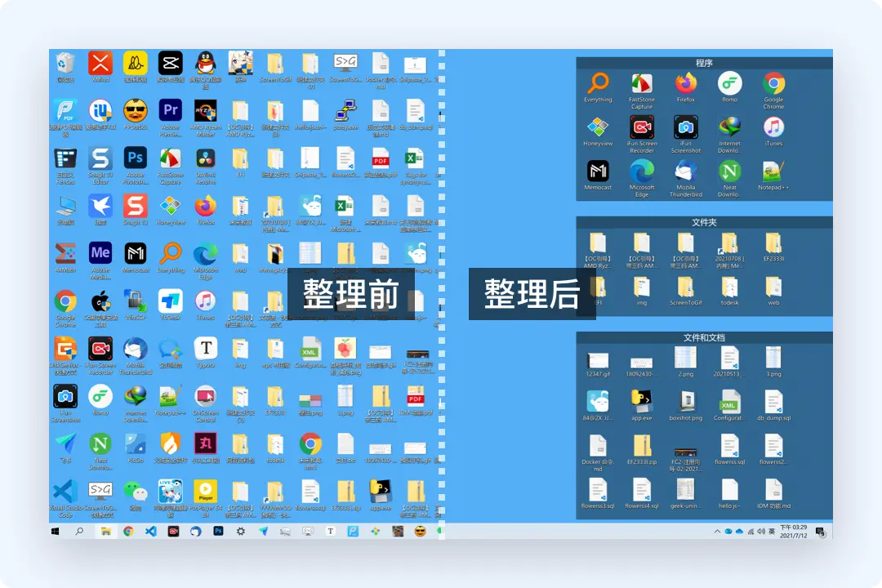Open the putty.exe file icon
Image resolution: width=882 pixels, height=588 pixels.
(345, 110)
